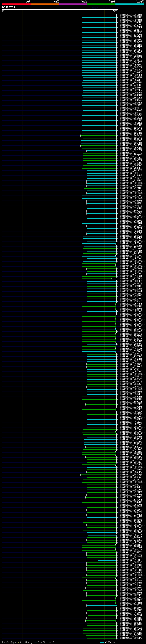Open hit UniRef100_Q4LAW9

[x=131, y=25]
